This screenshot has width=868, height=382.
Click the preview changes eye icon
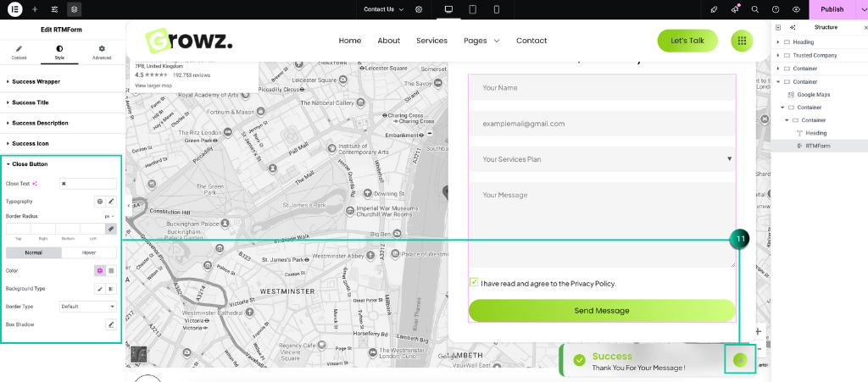(796, 9)
